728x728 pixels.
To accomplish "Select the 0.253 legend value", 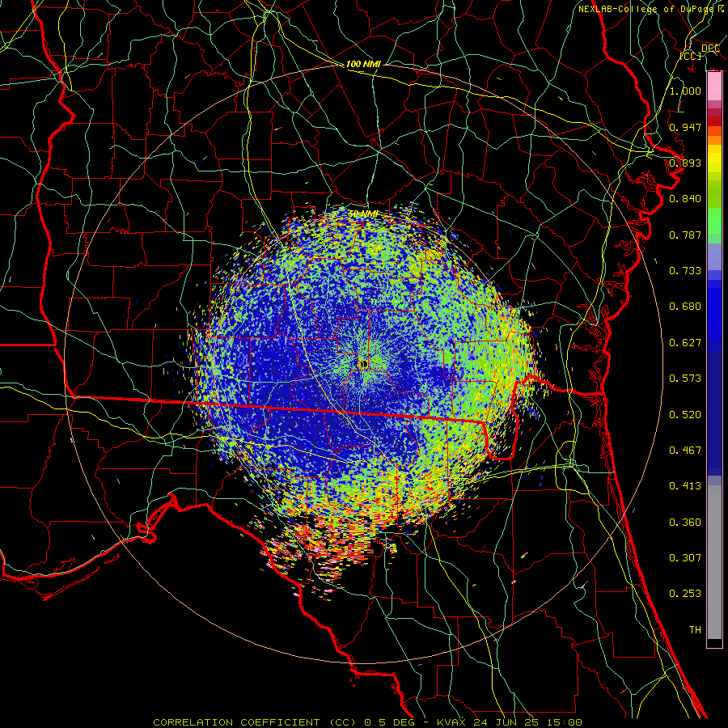I will (x=685, y=594).
